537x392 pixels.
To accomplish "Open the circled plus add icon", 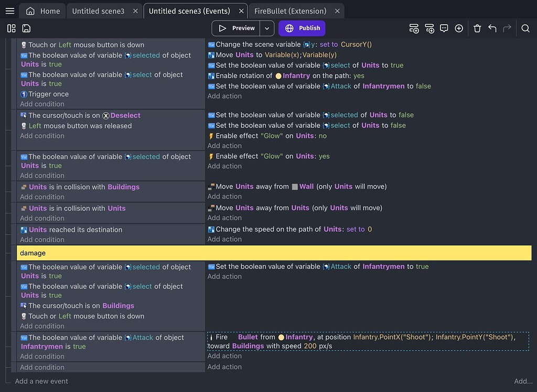I will coord(459,28).
